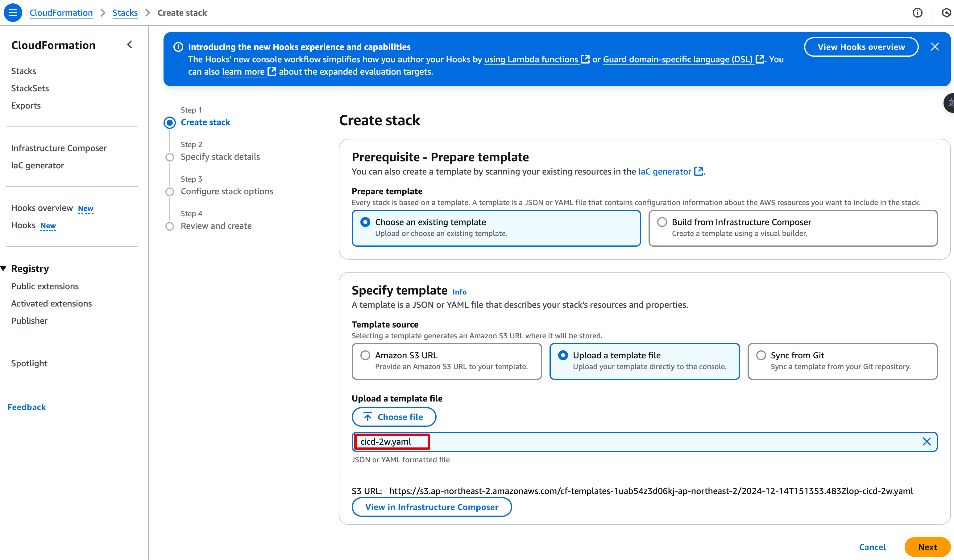Click the orange Next button

click(x=927, y=547)
